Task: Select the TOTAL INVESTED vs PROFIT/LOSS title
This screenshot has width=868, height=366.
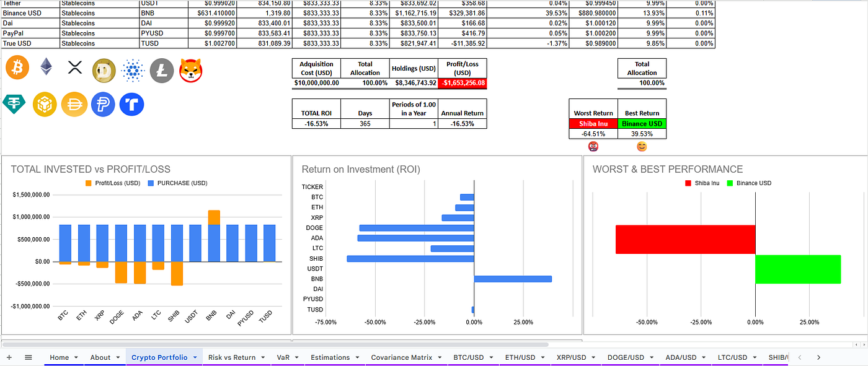Action: (x=91, y=169)
